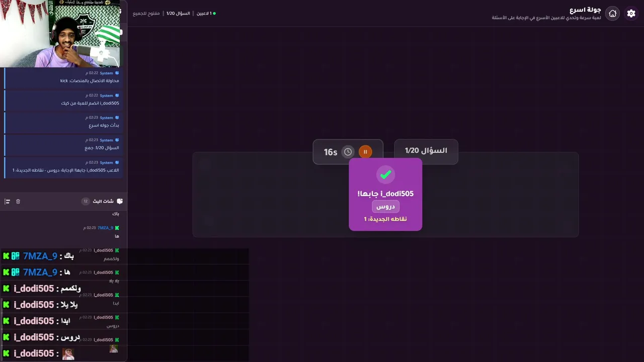644x362 pixels.
Task: Click the 1 لاعبين players status
Action: coord(206,13)
